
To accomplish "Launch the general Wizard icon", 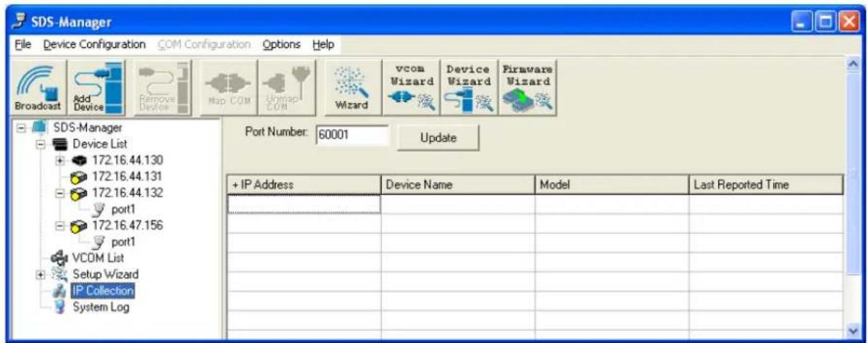I will click(352, 88).
